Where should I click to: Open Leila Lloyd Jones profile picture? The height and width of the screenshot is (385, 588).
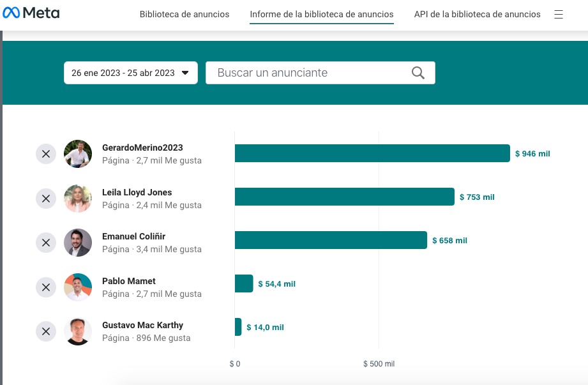click(x=78, y=199)
